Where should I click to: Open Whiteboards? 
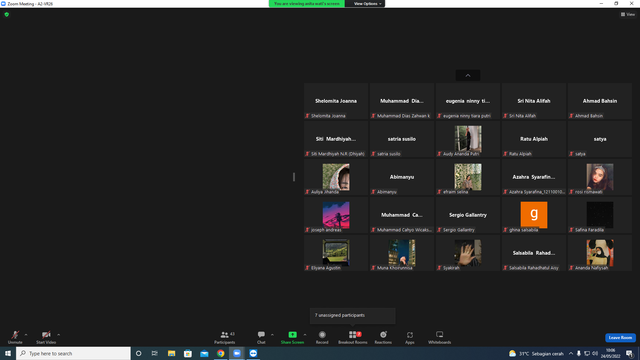pyautogui.click(x=440, y=337)
